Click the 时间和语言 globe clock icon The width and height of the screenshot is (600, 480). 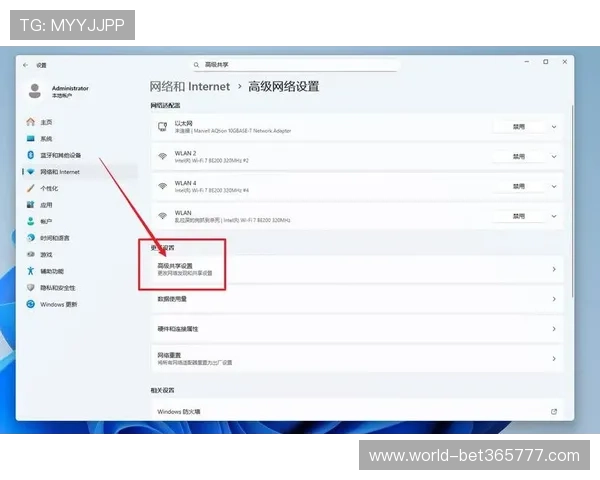[x=31, y=238]
